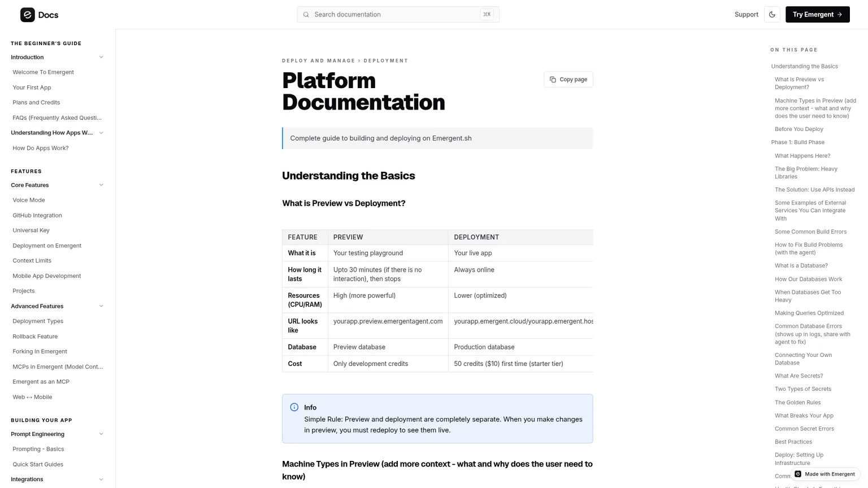Image resolution: width=868 pixels, height=488 pixels.
Task: Jump to Best Practices section
Action: coord(793,442)
